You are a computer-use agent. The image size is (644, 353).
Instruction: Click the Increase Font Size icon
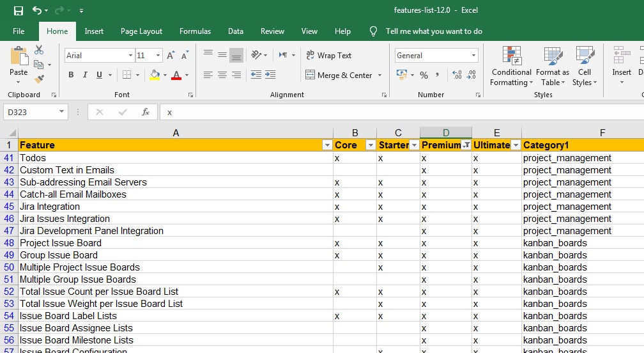171,56
